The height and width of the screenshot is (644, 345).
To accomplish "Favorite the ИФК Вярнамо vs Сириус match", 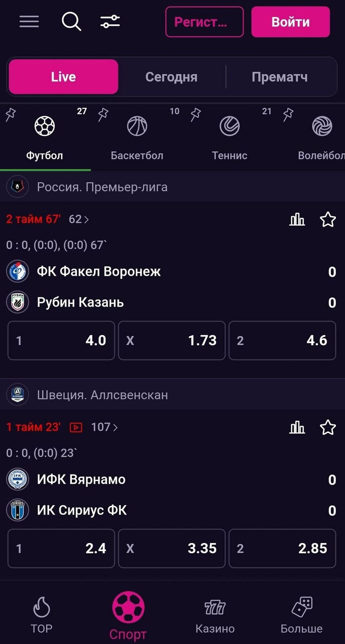I will (x=328, y=427).
